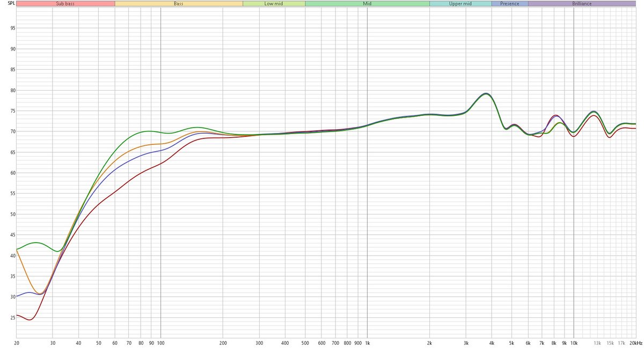Image resolution: width=644 pixels, height=348 pixels.
Task: Select the 100 Hz axis tick label
Action: (x=160, y=343)
